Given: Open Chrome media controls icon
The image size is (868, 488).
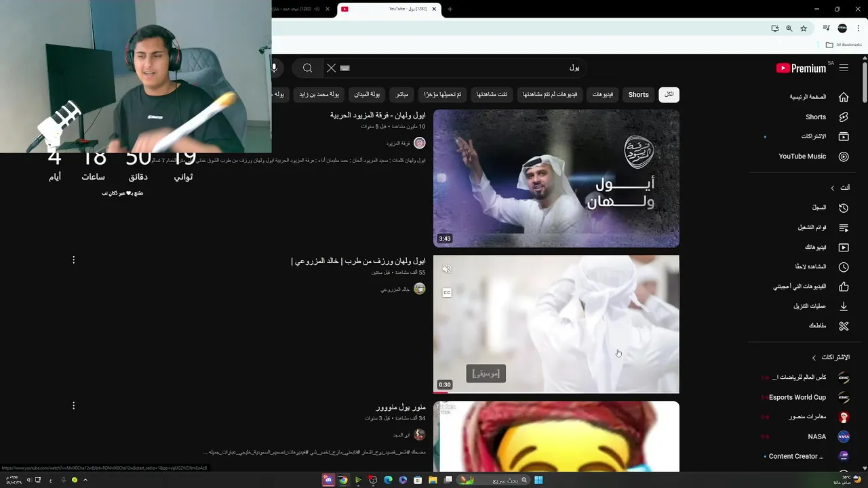Looking at the screenshot, I should (x=826, y=28).
